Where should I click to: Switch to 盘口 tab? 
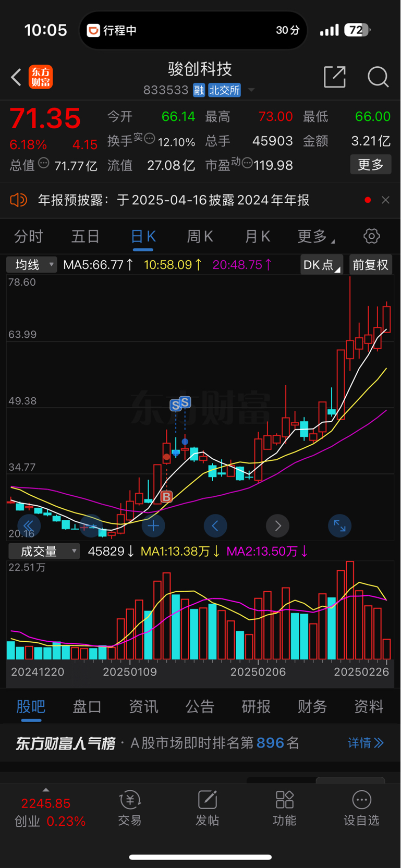tap(87, 707)
